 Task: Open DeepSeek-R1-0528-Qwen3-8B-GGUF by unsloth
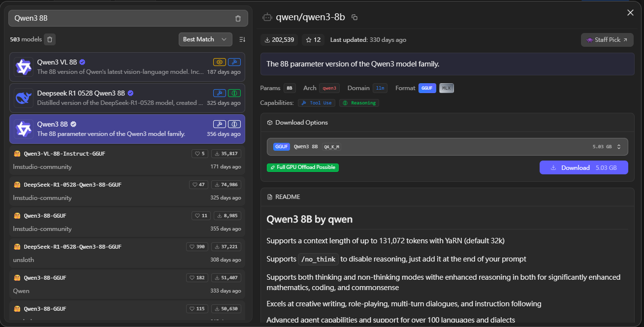(x=127, y=254)
